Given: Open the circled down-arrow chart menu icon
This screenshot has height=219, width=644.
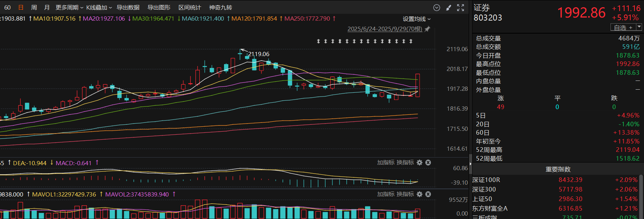Looking at the screenshot, I should click(437, 8).
